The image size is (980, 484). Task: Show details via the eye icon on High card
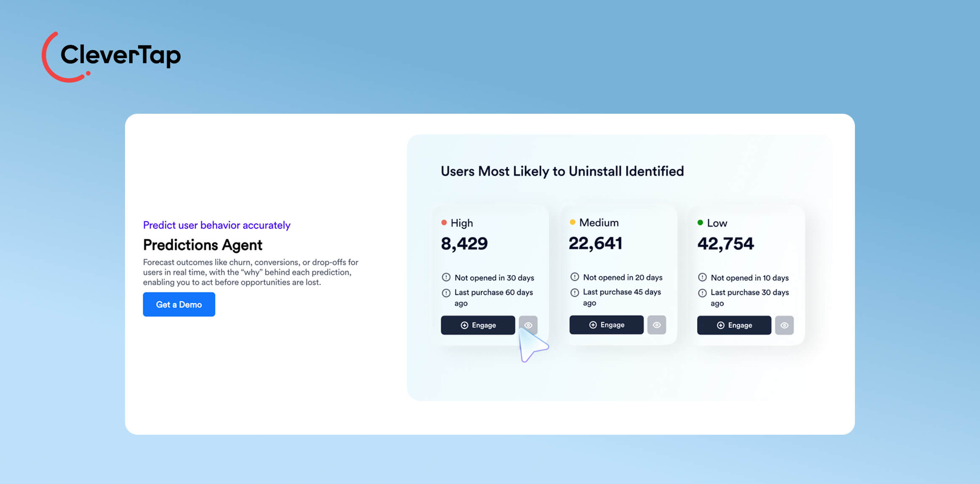pos(528,325)
